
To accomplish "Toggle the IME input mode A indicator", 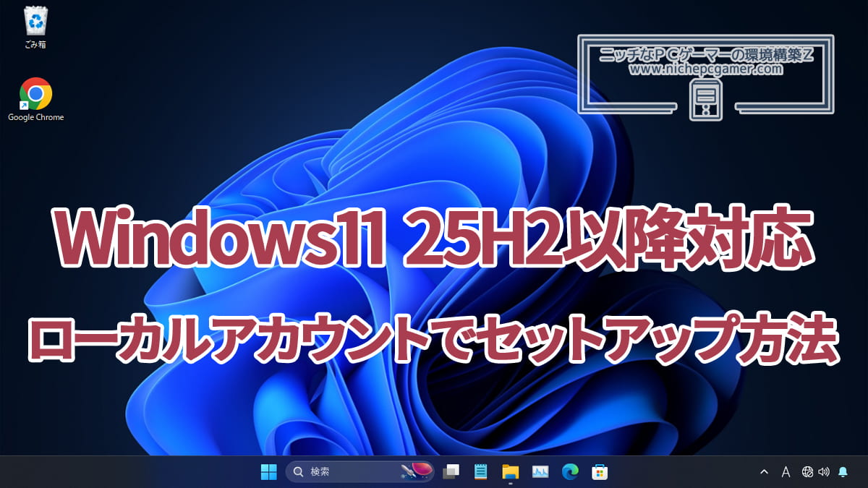I will (786, 472).
